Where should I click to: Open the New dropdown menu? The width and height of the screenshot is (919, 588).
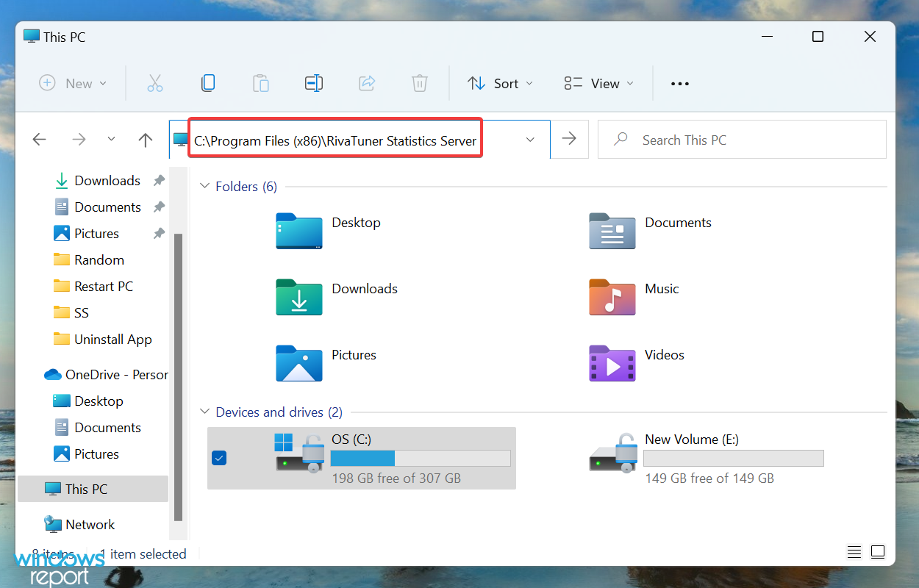point(73,84)
